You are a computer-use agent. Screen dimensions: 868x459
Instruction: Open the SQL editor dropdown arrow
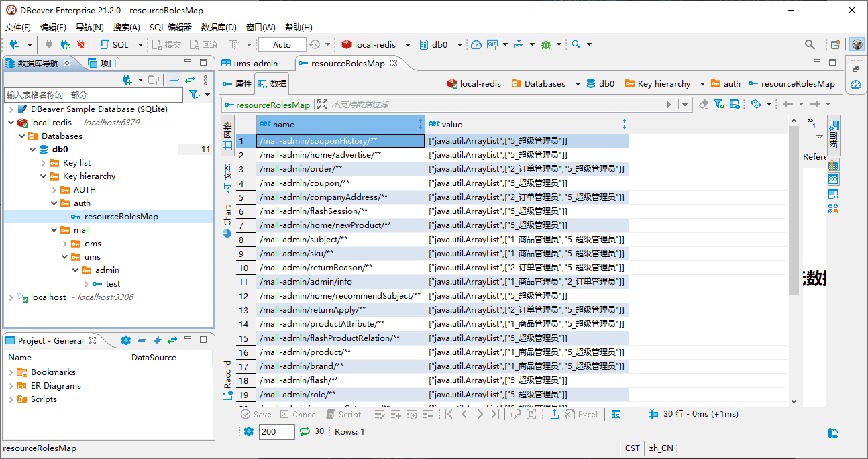(140, 44)
